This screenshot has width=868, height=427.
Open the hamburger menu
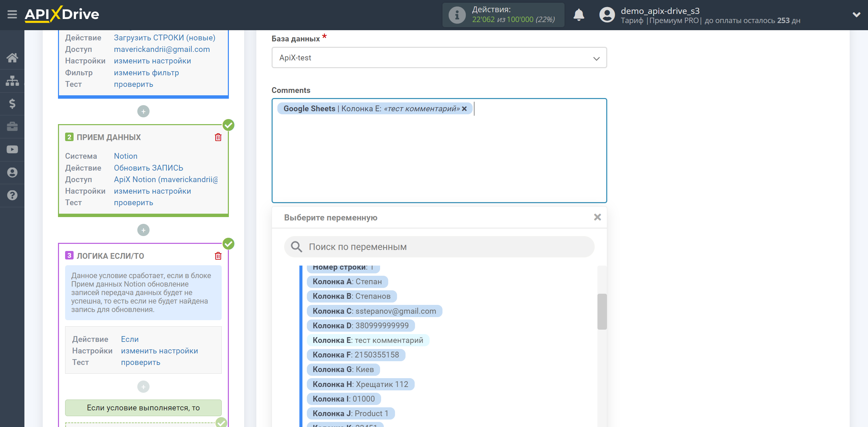pos(12,15)
